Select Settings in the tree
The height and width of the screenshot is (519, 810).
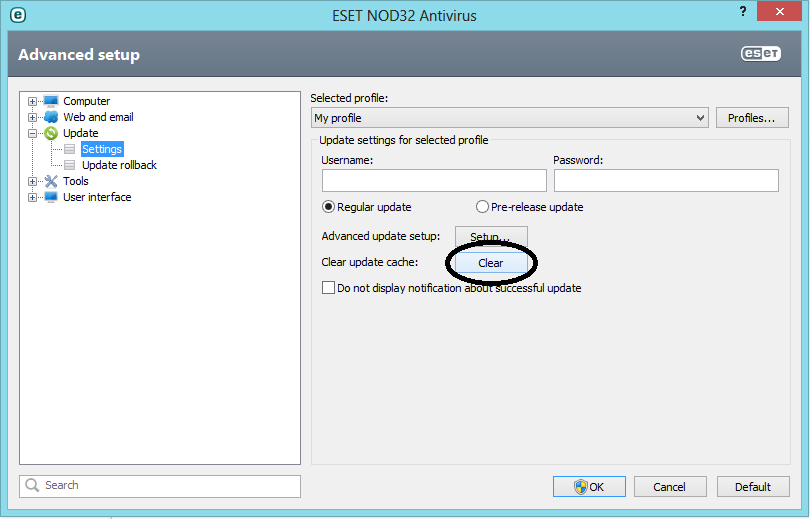(102, 149)
